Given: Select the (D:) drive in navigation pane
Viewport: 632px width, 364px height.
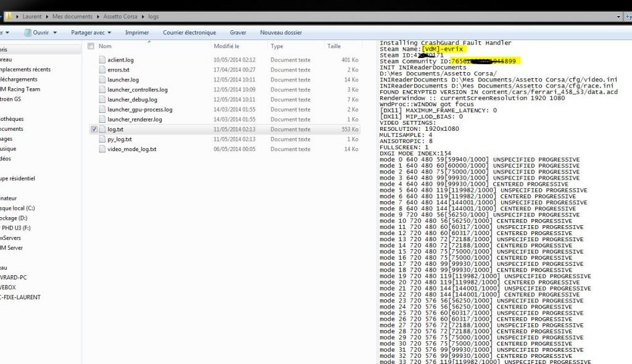Looking at the screenshot, I should [x=14, y=218].
